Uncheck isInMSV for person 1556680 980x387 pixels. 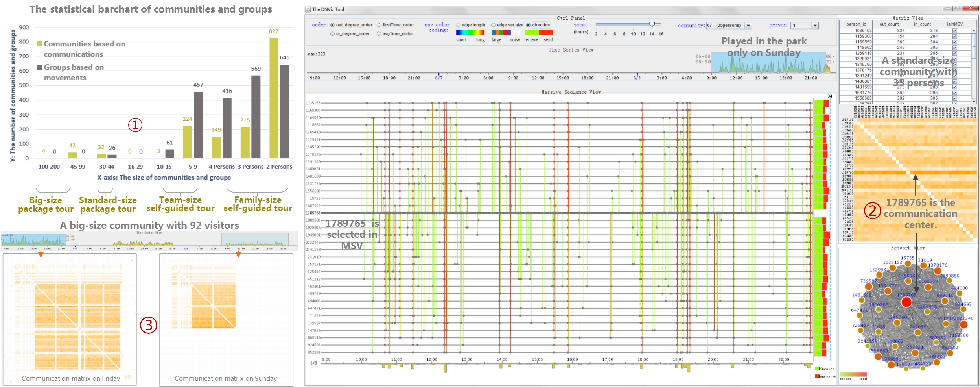(955, 98)
